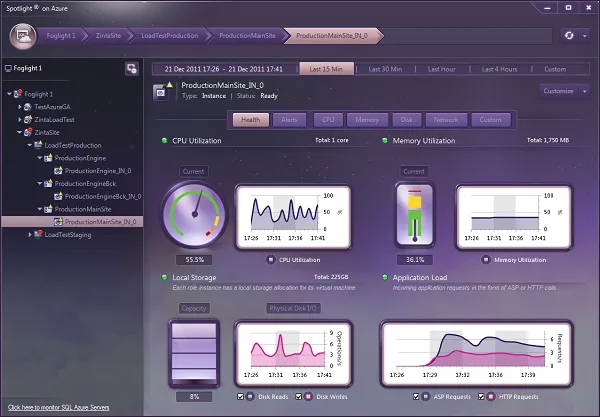This screenshot has height=417, width=600.
Task: Collapse the ProductionEngine node
Action: click(39, 158)
